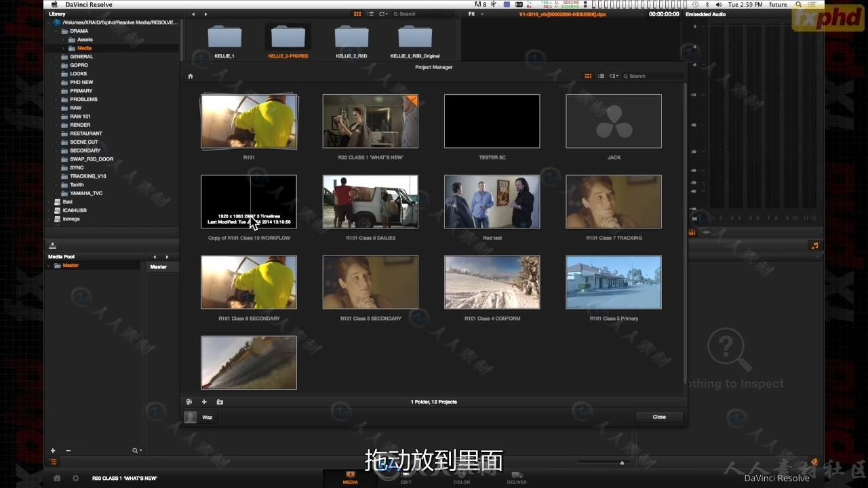Expand the RAW 101 folder
The width and height of the screenshot is (868, 488).
[x=56, y=117]
